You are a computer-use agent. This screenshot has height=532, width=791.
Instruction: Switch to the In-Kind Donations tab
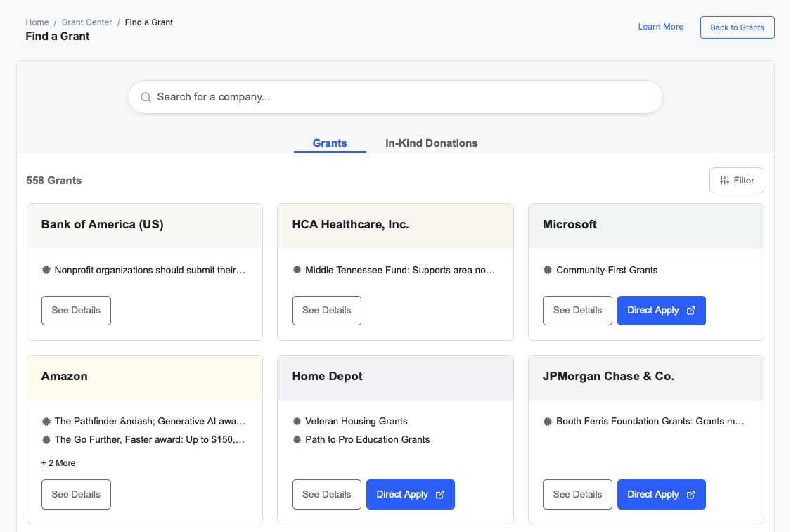coord(431,143)
